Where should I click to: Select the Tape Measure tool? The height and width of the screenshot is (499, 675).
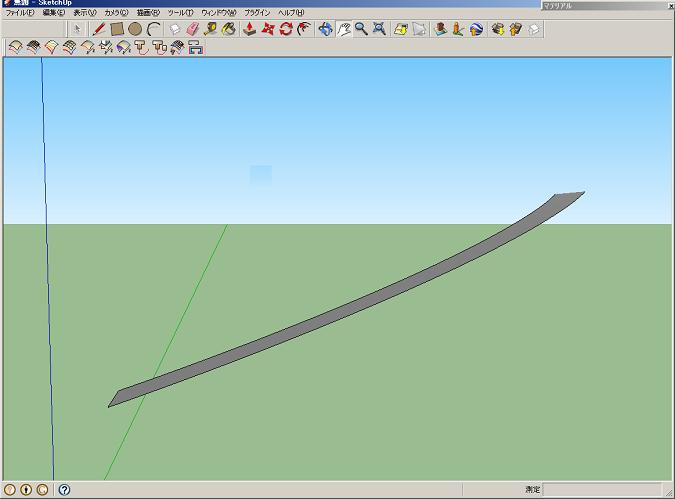(x=210, y=29)
